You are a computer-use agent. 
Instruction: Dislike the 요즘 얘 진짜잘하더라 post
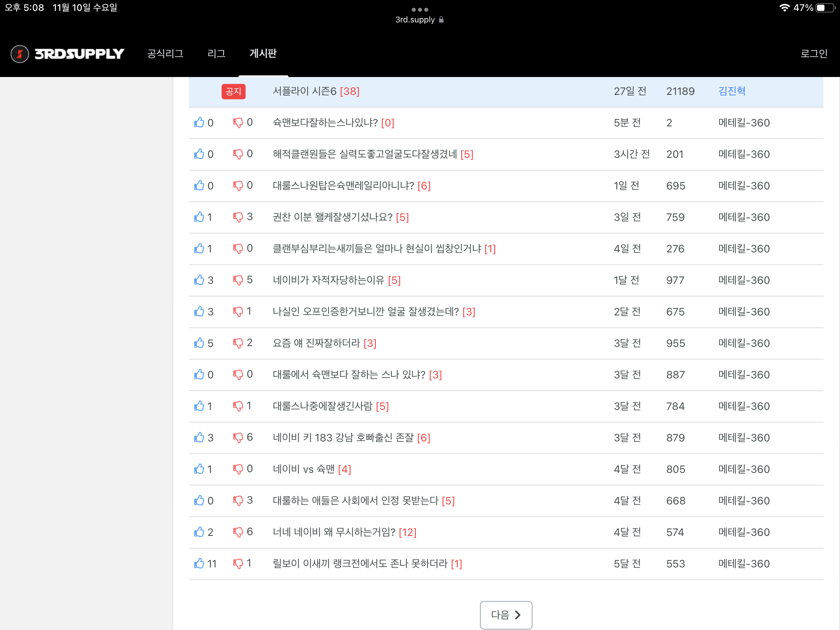pos(238,343)
